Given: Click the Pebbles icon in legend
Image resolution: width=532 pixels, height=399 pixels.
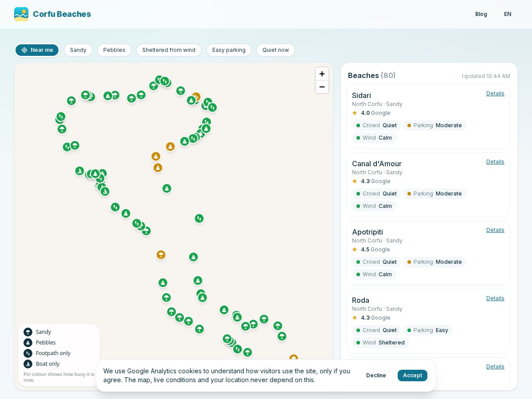Looking at the screenshot, I should tap(28, 343).
